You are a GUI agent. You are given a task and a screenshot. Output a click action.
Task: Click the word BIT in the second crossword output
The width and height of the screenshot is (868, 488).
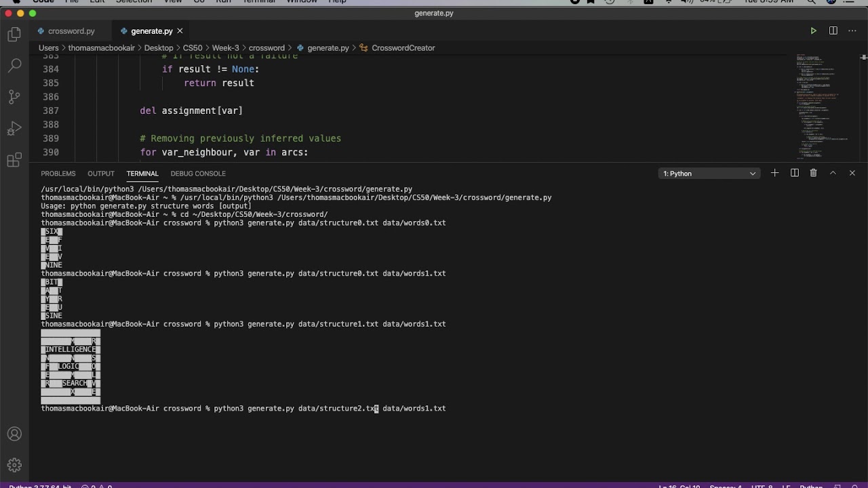click(52, 282)
